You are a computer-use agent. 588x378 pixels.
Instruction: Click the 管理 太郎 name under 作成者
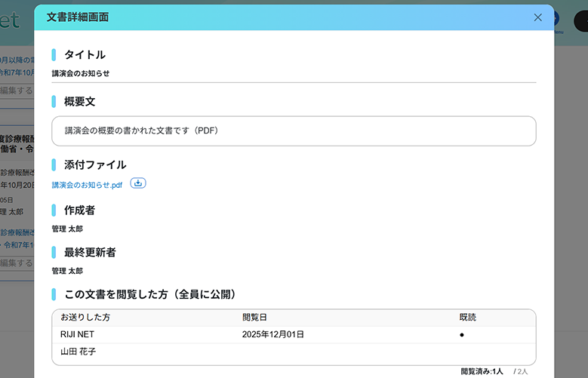click(x=67, y=229)
